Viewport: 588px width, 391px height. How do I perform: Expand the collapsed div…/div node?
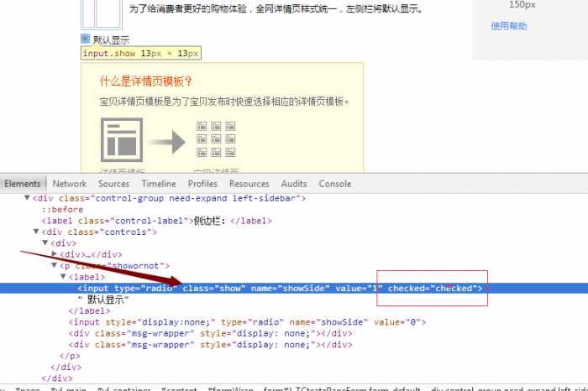[x=55, y=254]
